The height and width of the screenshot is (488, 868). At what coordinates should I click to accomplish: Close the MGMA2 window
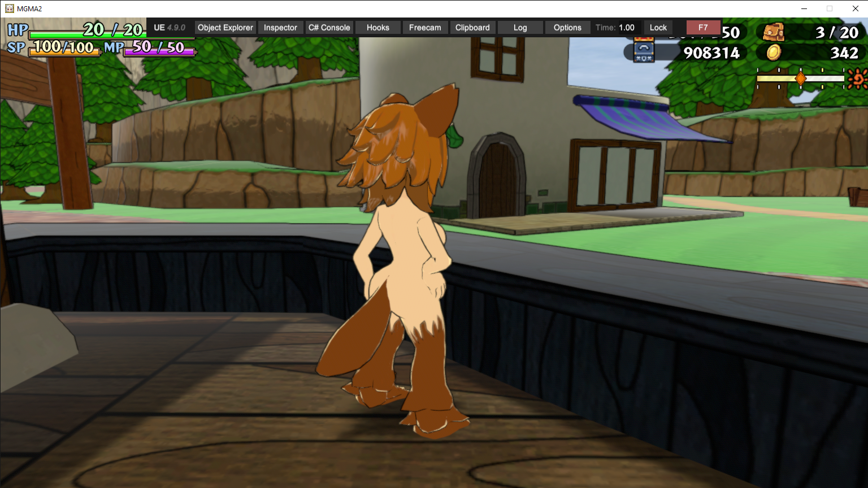[x=855, y=8]
